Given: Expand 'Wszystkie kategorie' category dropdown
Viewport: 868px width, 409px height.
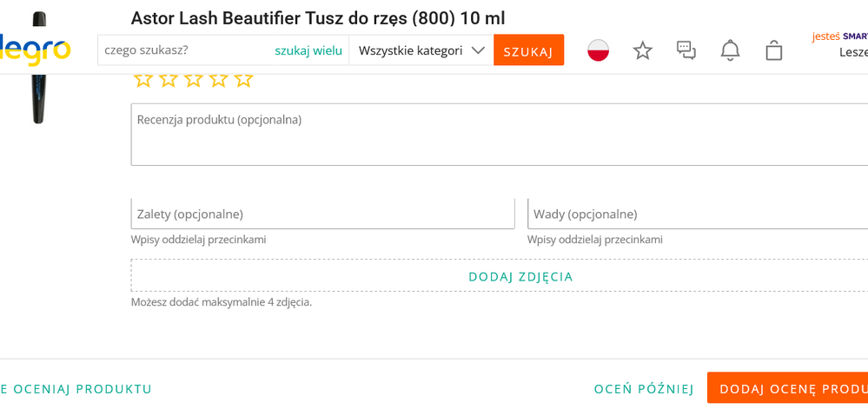Looking at the screenshot, I should point(421,50).
